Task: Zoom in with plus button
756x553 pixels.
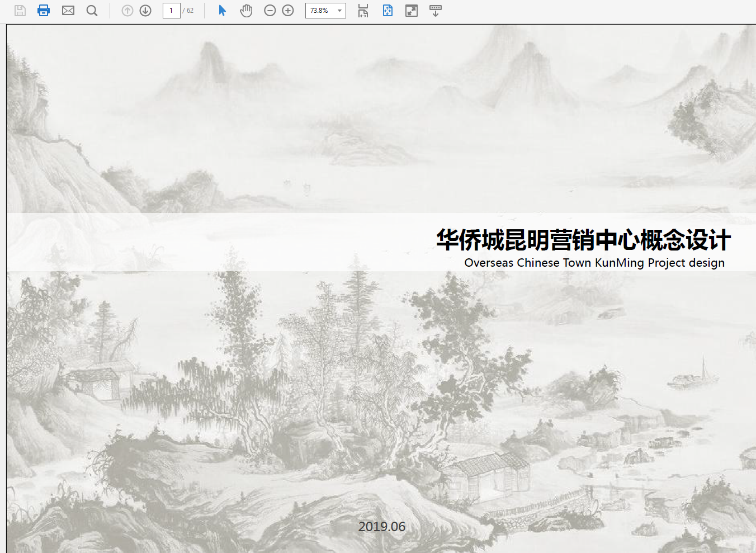Action: pos(288,11)
